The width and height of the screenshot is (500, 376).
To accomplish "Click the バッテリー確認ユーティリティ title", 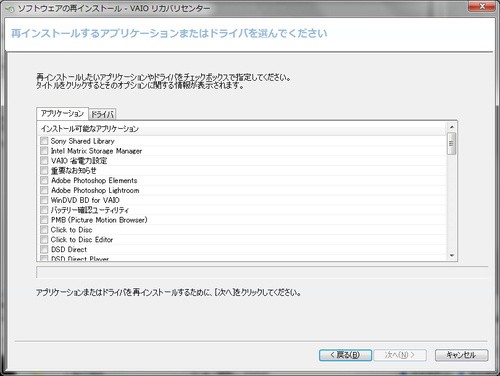I will coord(90,210).
